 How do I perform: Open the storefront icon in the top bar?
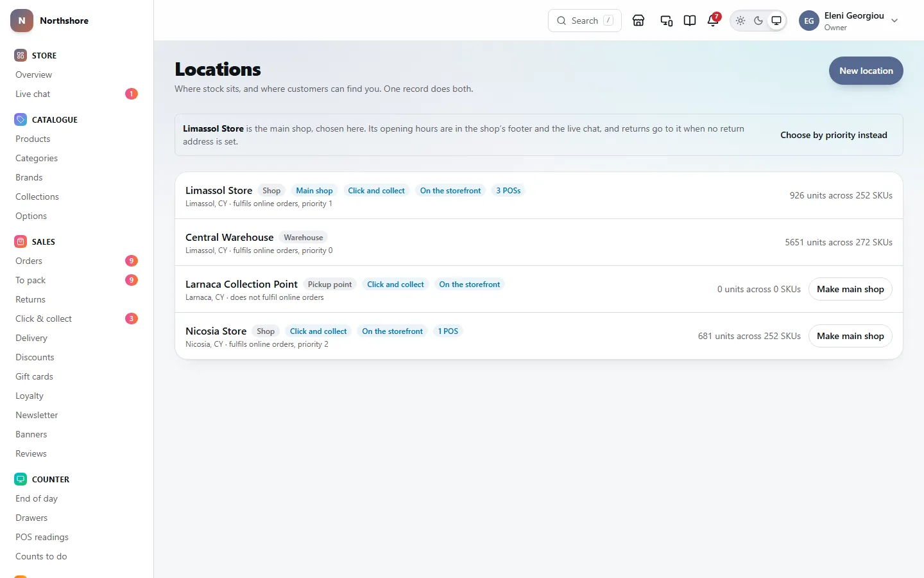pyautogui.click(x=638, y=21)
